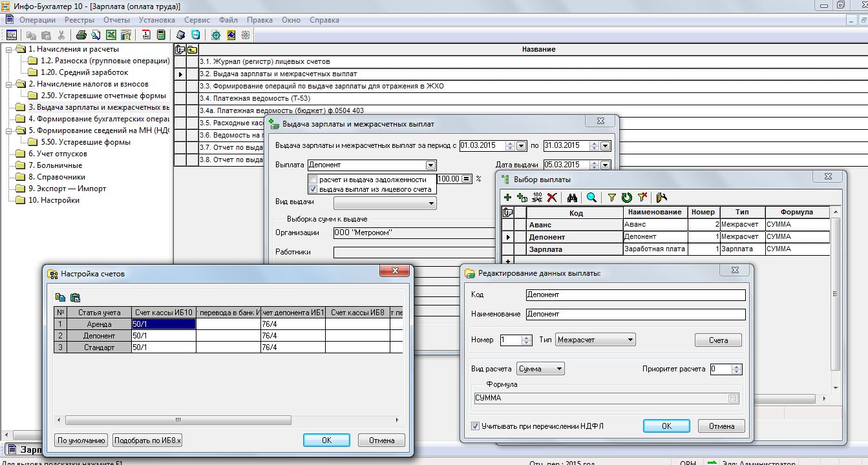Click the TeamViewer icon in the main toolbar
The height and width of the screenshot is (465, 868).
195,36
